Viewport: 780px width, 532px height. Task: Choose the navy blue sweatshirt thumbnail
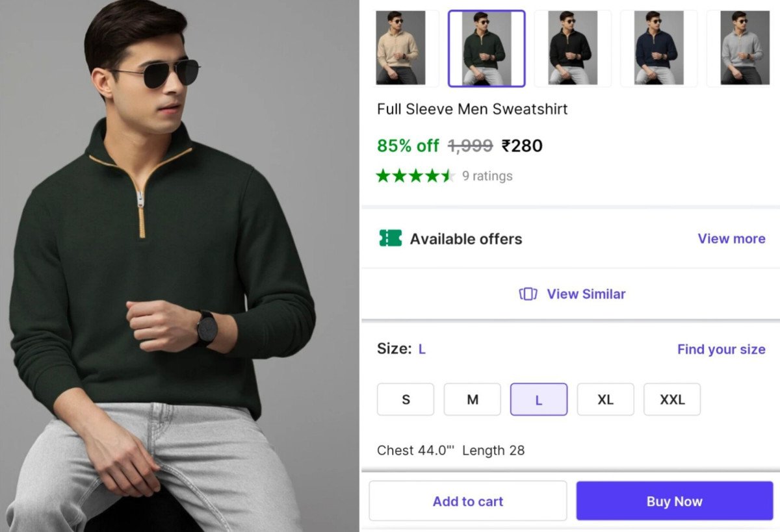[x=658, y=48]
